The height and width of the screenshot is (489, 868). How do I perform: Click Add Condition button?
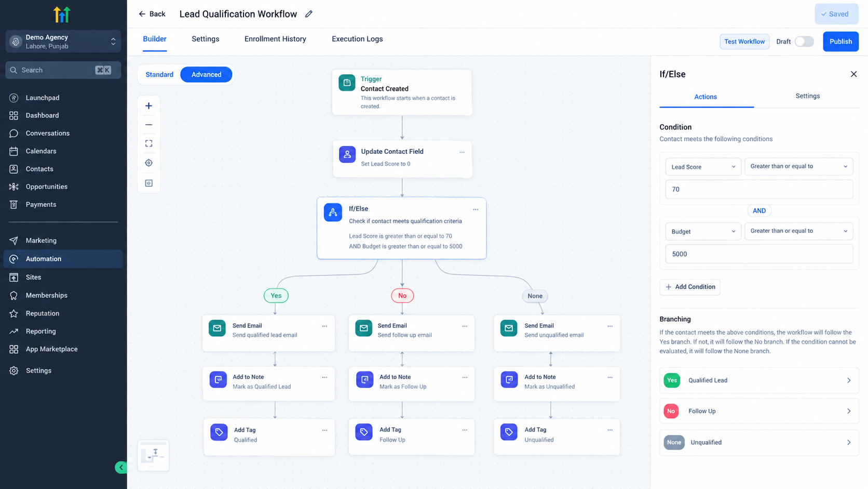click(689, 287)
